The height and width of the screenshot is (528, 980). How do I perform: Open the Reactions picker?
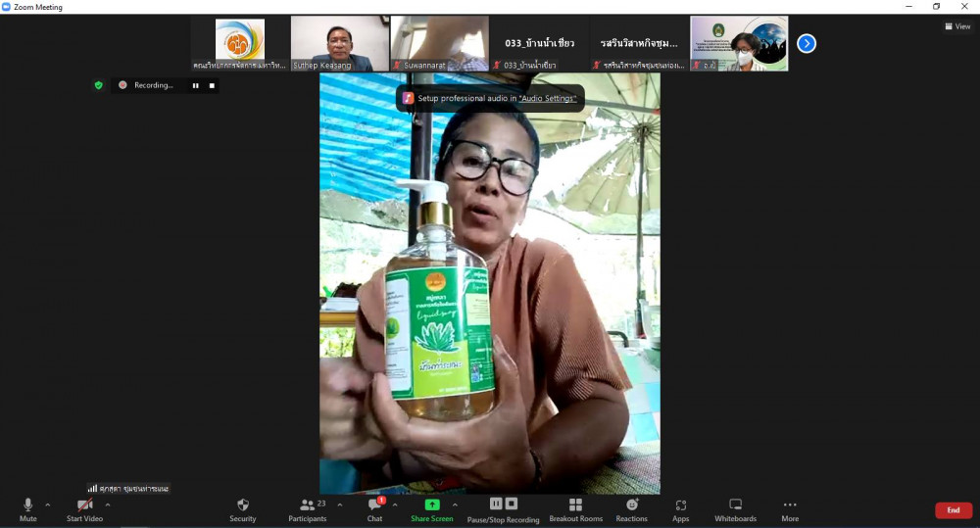pyautogui.click(x=631, y=505)
